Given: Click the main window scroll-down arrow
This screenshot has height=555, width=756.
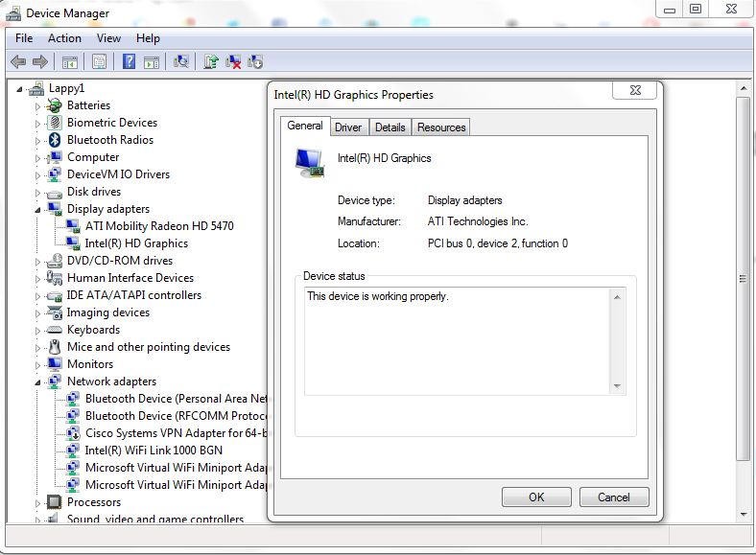Looking at the screenshot, I should [743, 514].
